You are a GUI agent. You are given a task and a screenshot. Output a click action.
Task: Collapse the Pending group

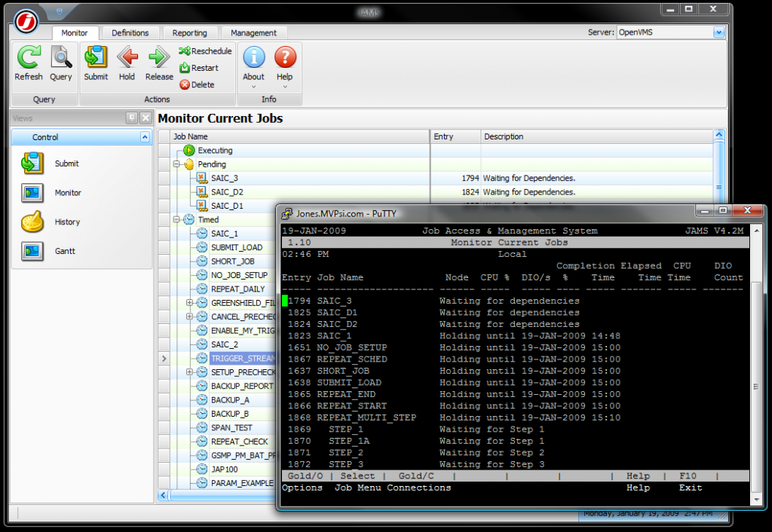[176, 164]
